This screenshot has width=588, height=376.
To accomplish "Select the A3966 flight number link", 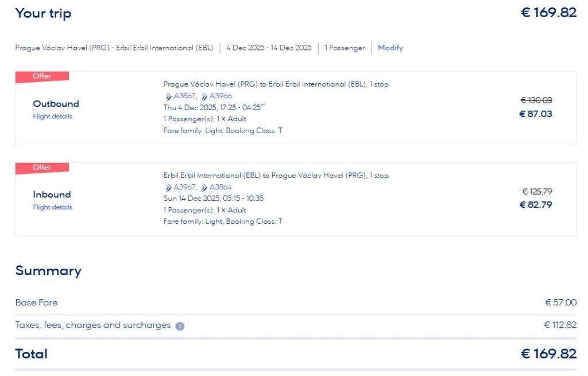I will point(220,96).
